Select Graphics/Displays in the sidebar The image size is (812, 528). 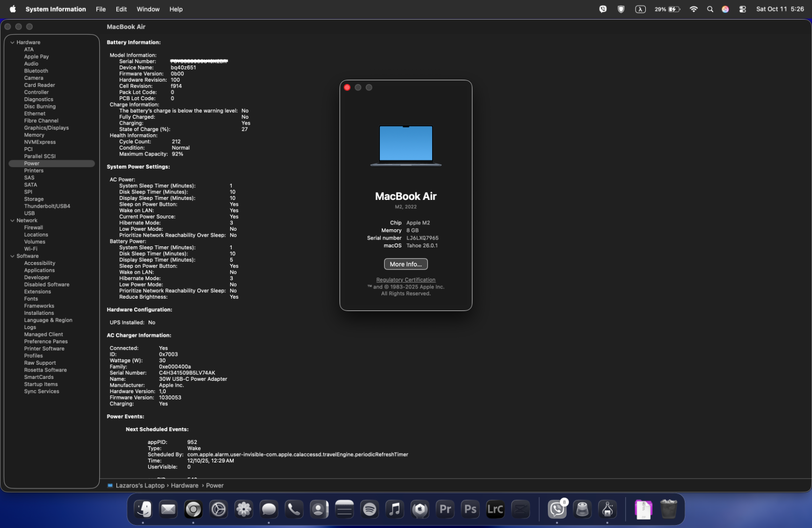[x=46, y=128]
